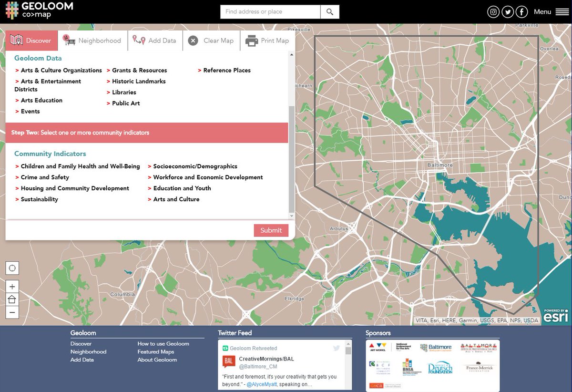Click the Baltimore Development Corporation sponsor logo
This screenshot has width=572, height=392.
coord(436,348)
